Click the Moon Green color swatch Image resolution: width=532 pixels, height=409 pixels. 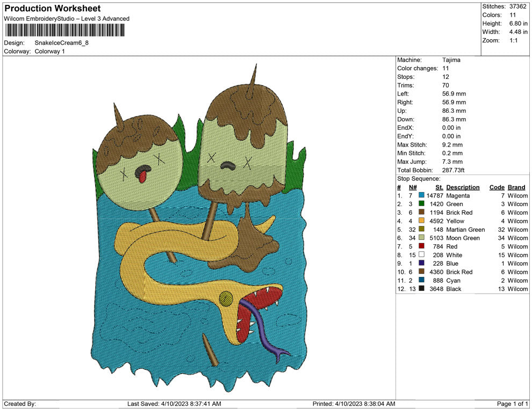(x=421, y=238)
